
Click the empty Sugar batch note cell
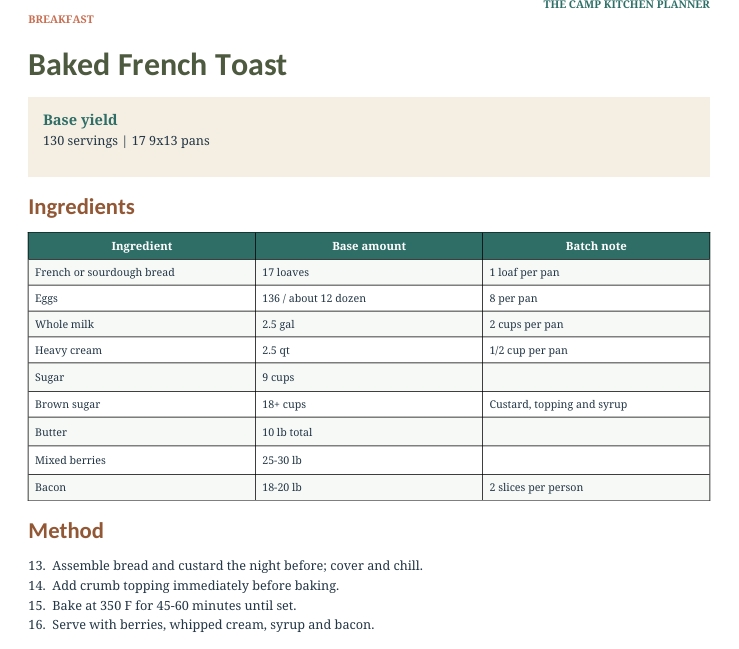pos(596,377)
